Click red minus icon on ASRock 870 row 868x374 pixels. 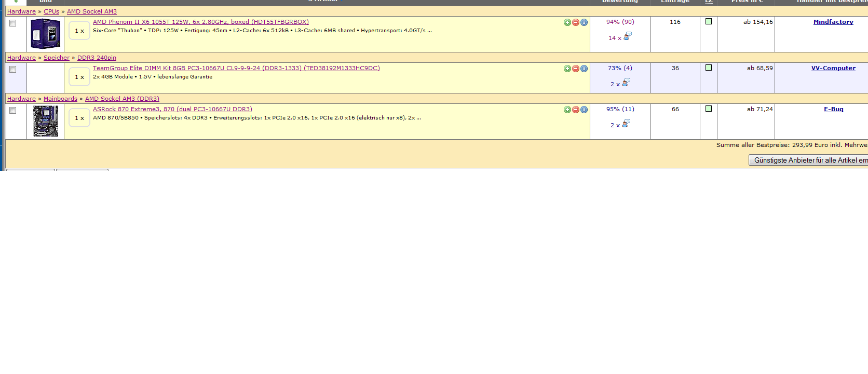click(576, 110)
